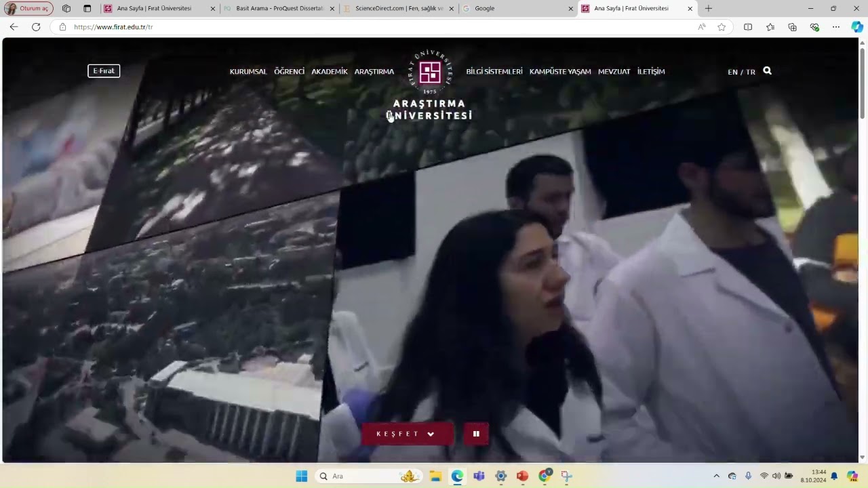868x488 pixels.
Task: Open split screen view
Action: point(748,27)
